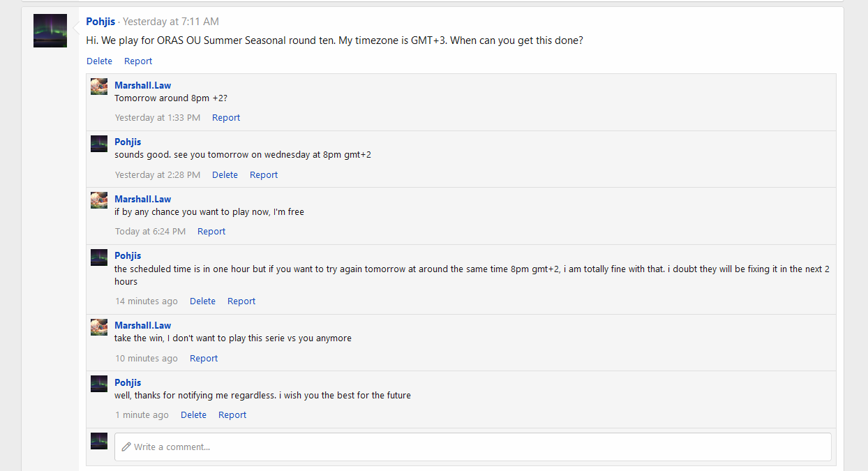Click Pohjis avatar beside "sounds good" comment
The image size is (868, 471).
point(99,144)
